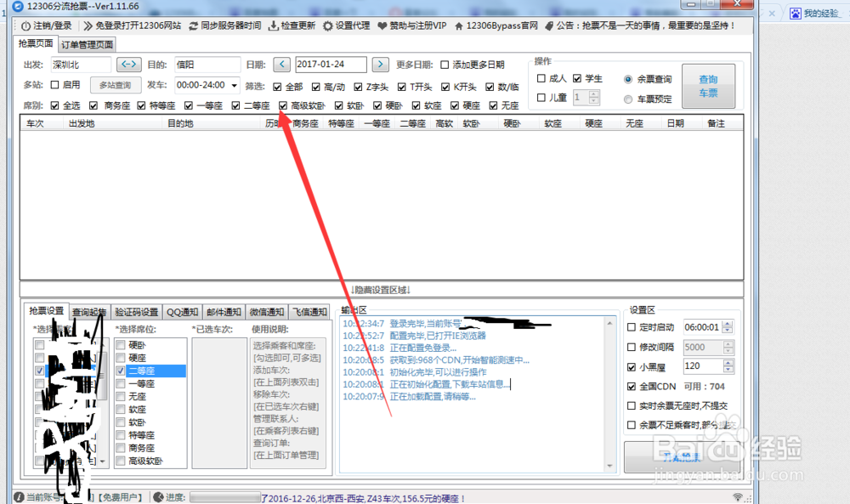Open 12306 website without login
This screenshot has height=504, width=850.
133,26
